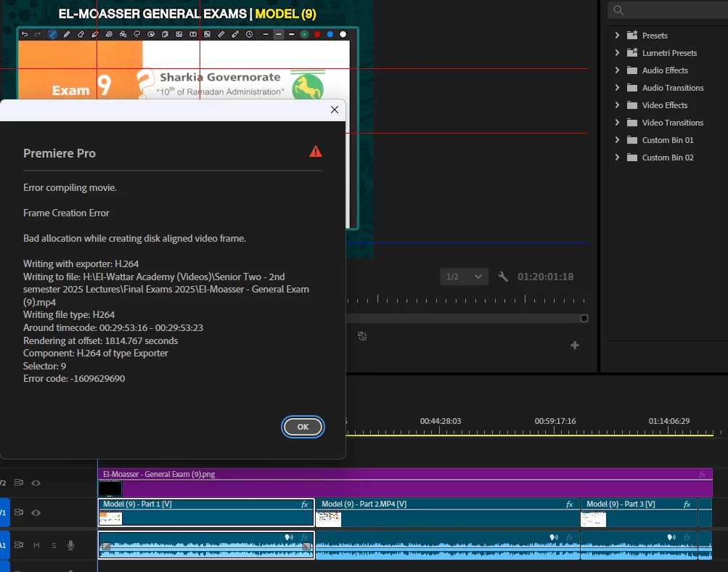Viewport: 728px width, 572px height.
Task: Click OK to dismiss the error dialog
Action: [x=303, y=427]
